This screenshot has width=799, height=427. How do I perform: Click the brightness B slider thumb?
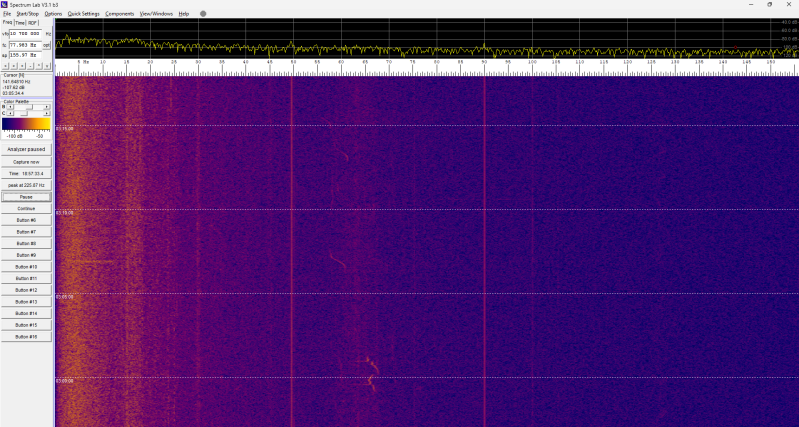(x=30, y=107)
